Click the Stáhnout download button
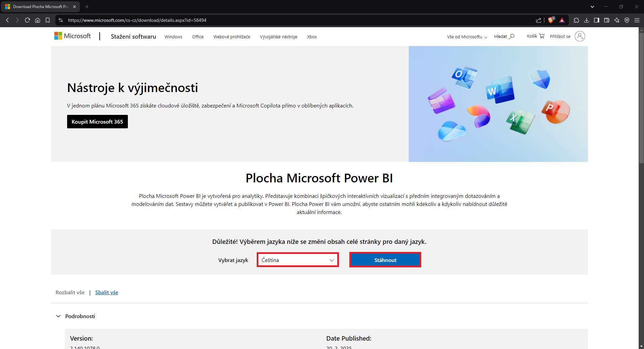The height and width of the screenshot is (349, 644). click(385, 260)
